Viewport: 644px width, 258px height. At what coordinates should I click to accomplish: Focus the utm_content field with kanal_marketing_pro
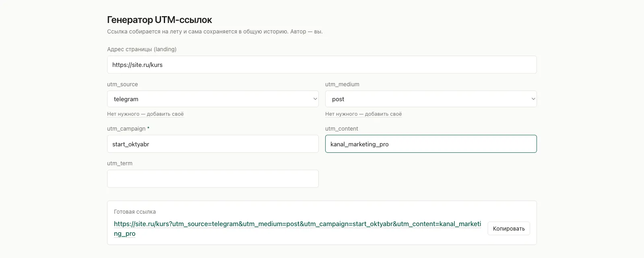(x=431, y=144)
